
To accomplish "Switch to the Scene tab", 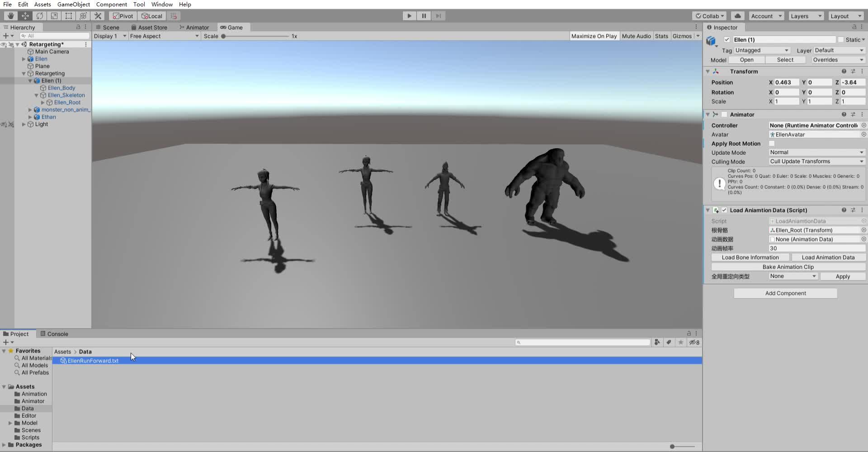I will point(108,27).
